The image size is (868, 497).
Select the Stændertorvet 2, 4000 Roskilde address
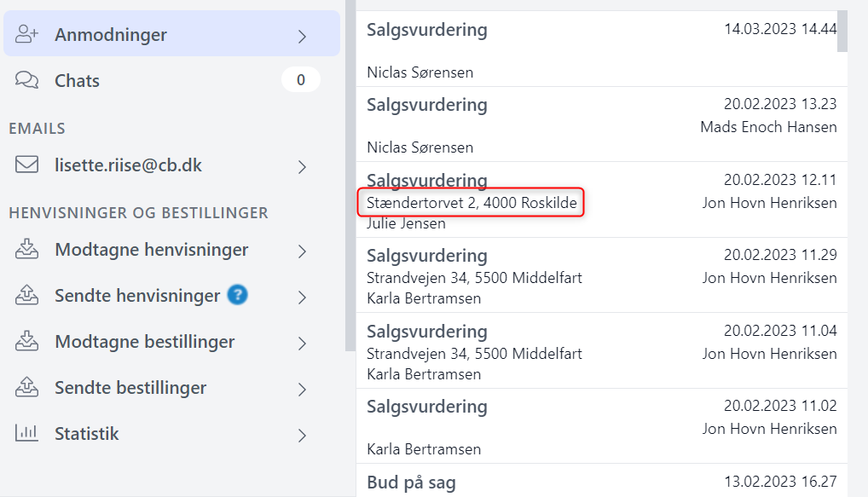click(x=472, y=203)
